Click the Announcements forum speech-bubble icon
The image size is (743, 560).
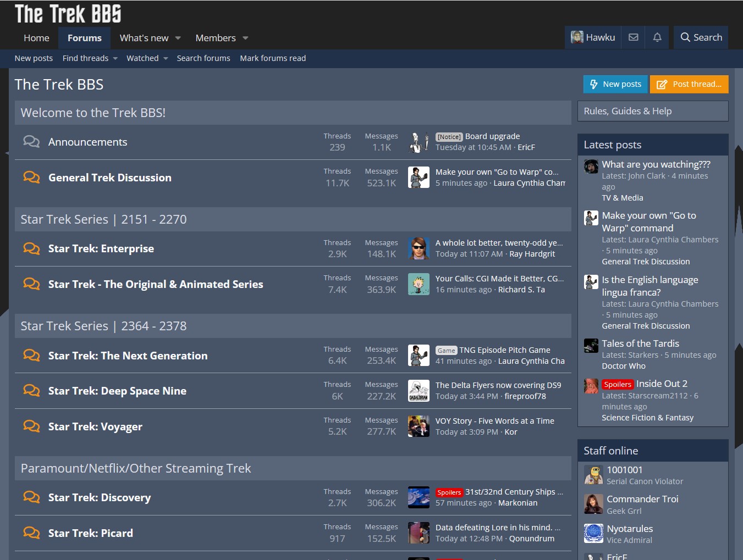[x=31, y=142]
